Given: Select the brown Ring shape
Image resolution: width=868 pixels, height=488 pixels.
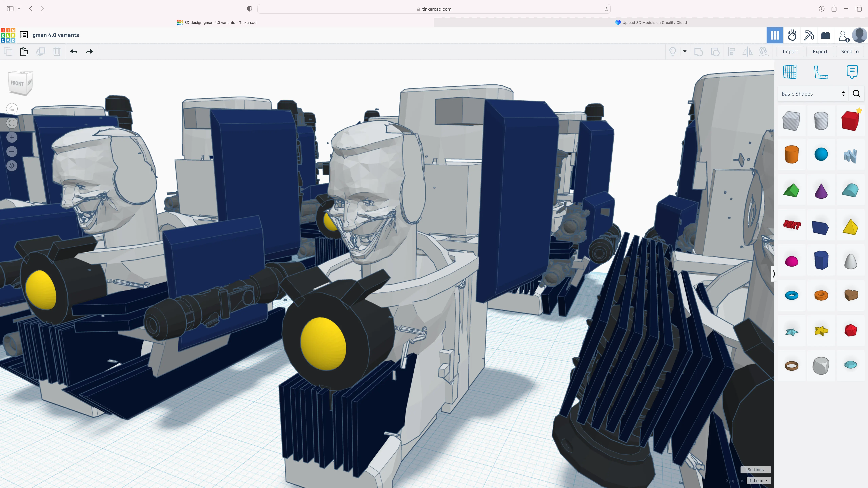Looking at the screenshot, I should pyautogui.click(x=792, y=365).
